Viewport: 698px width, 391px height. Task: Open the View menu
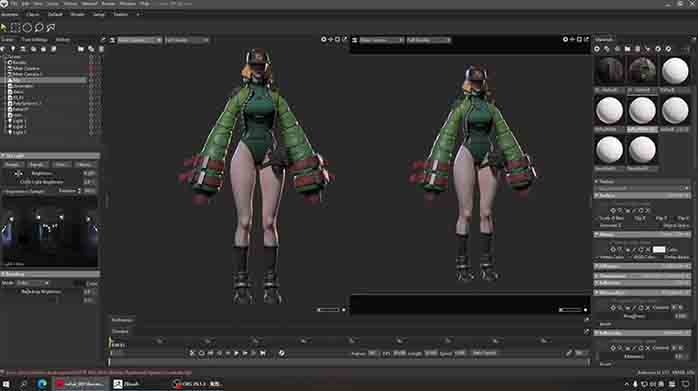coord(38,4)
